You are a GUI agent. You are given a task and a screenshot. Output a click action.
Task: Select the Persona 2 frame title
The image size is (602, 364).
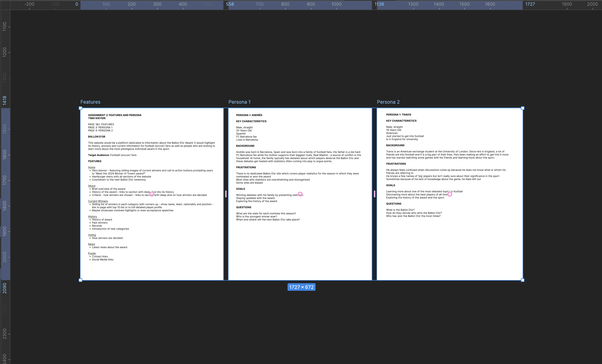coord(388,102)
